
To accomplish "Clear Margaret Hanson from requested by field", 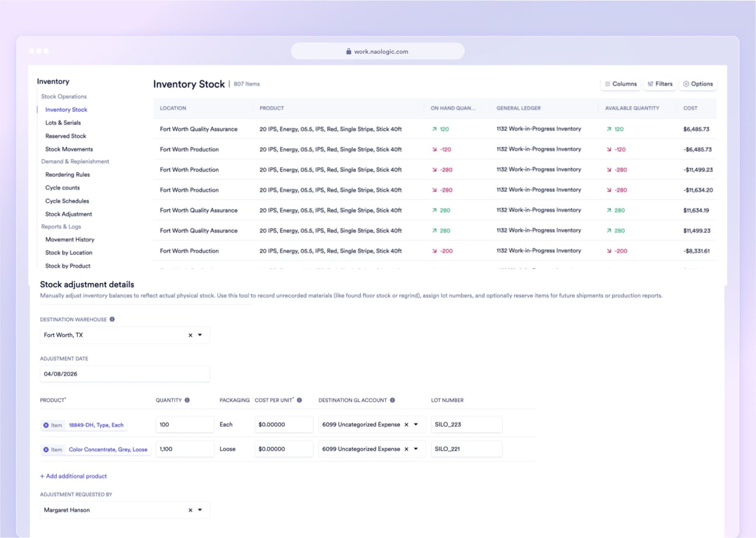I will click(190, 510).
